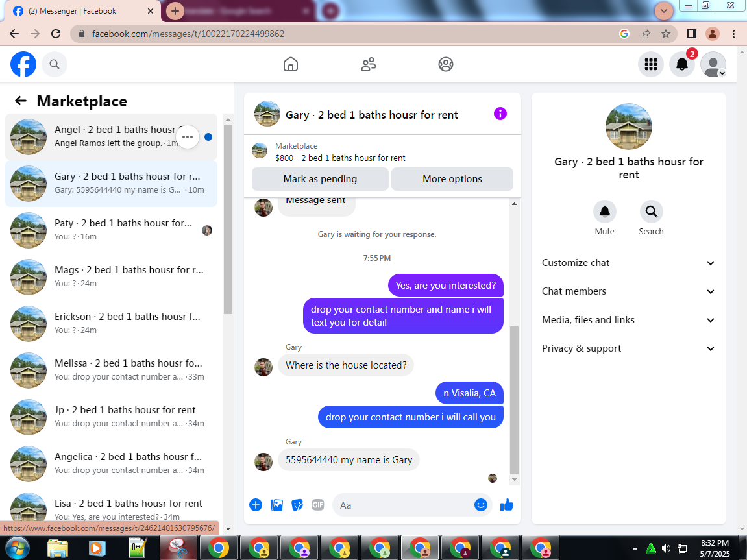
Task: Open File Explorer from the taskbar
Action: coord(58,548)
